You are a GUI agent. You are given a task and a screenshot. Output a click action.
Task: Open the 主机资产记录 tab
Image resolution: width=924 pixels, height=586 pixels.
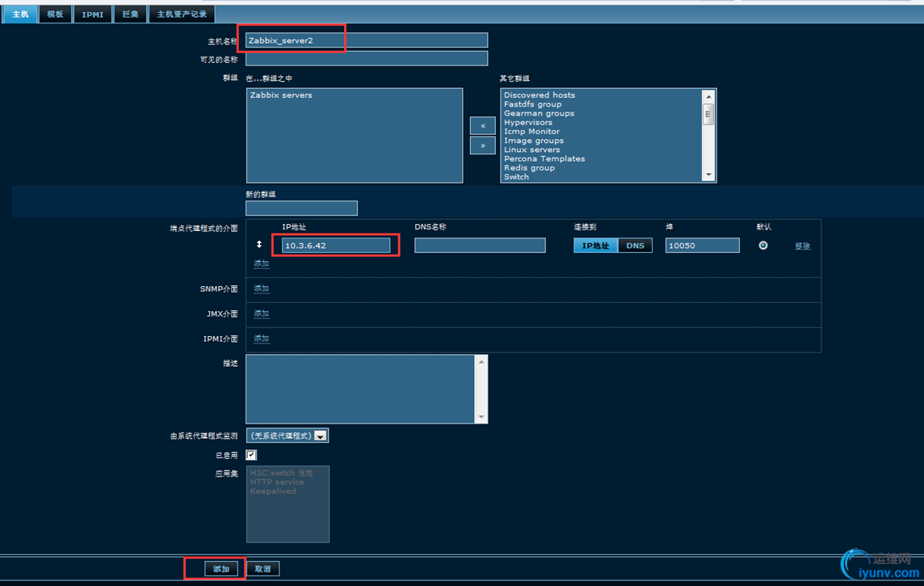coord(182,15)
